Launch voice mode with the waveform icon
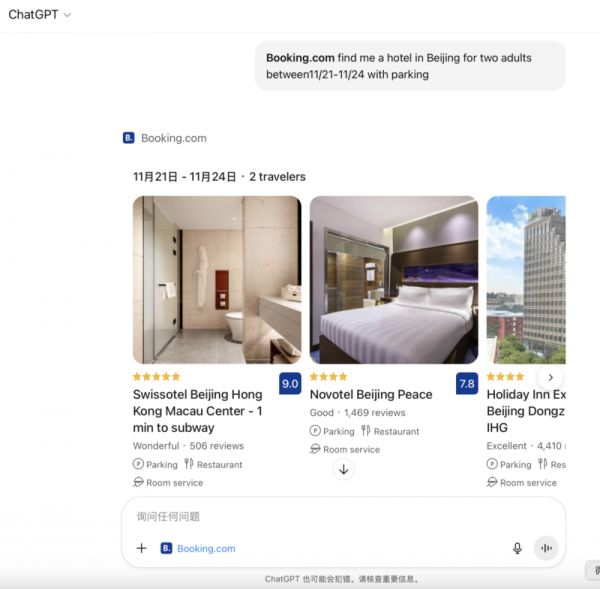This screenshot has width=600, height=589. coord(546,548)
